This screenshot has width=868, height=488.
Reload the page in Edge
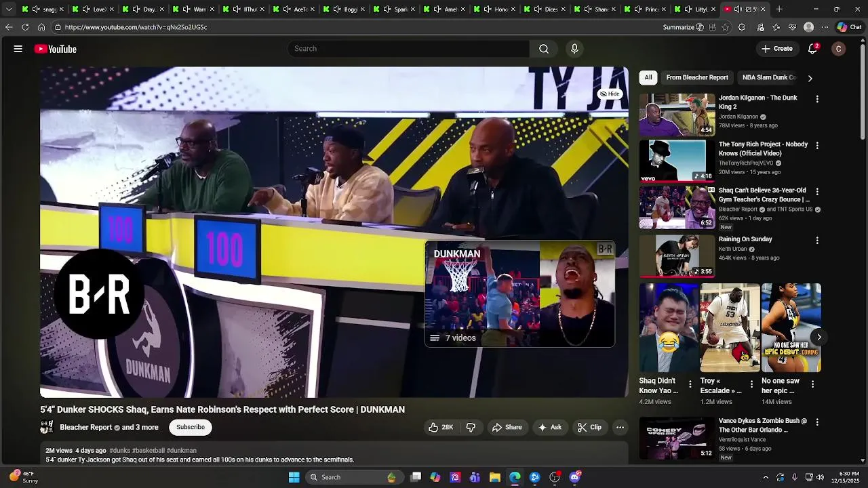click(x=25, y=27)
